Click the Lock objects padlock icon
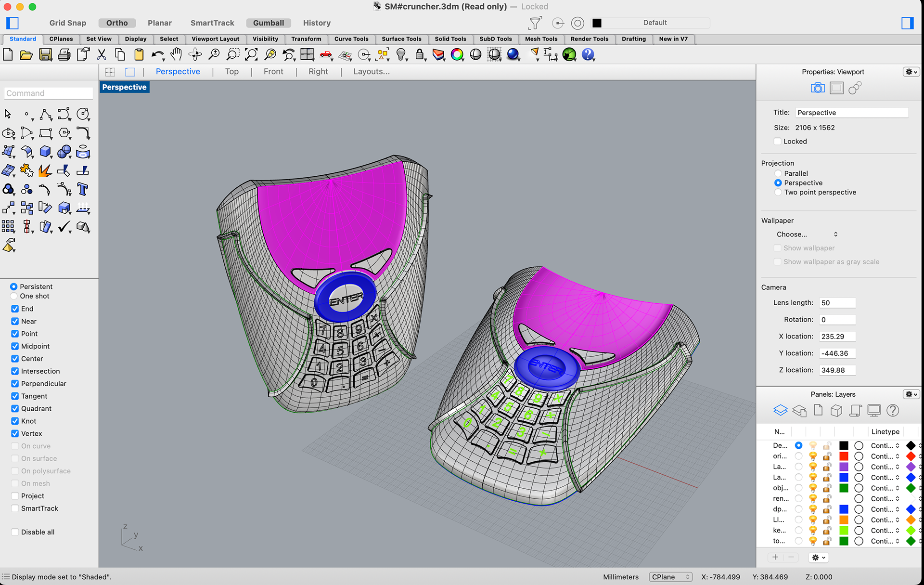 pos(420,54)
